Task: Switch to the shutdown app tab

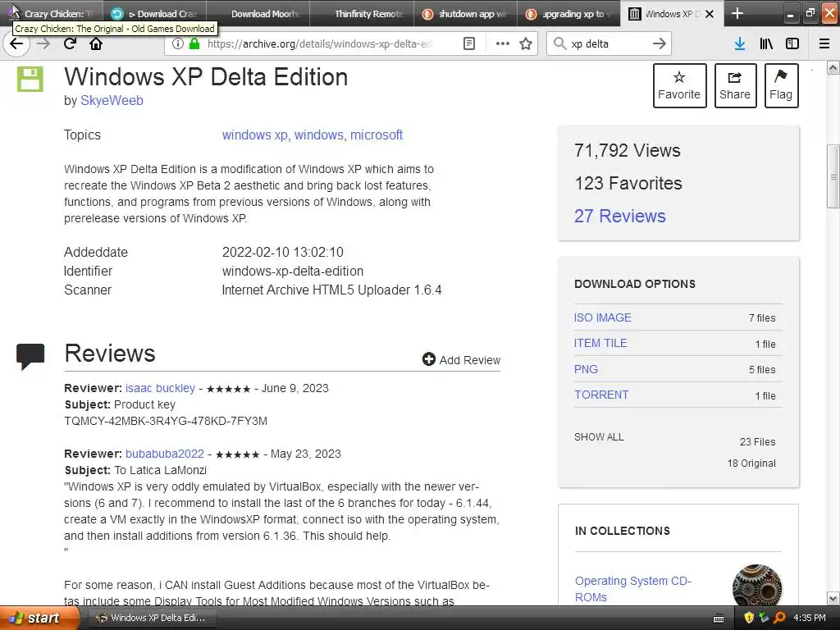Action: click(x=465, y=13)
